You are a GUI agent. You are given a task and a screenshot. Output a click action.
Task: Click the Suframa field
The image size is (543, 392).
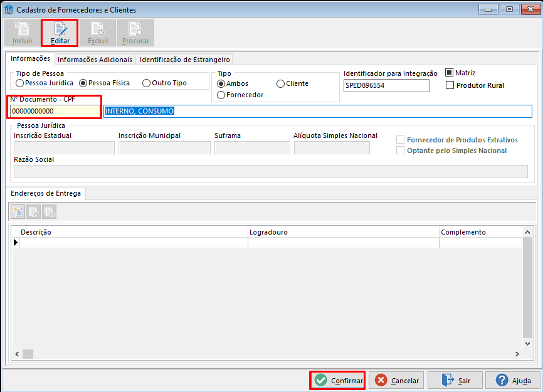click(252, 148)
